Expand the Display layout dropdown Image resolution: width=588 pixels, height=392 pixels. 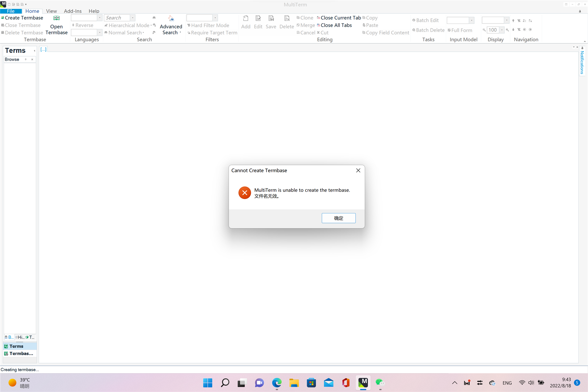(x=507, y=20)
